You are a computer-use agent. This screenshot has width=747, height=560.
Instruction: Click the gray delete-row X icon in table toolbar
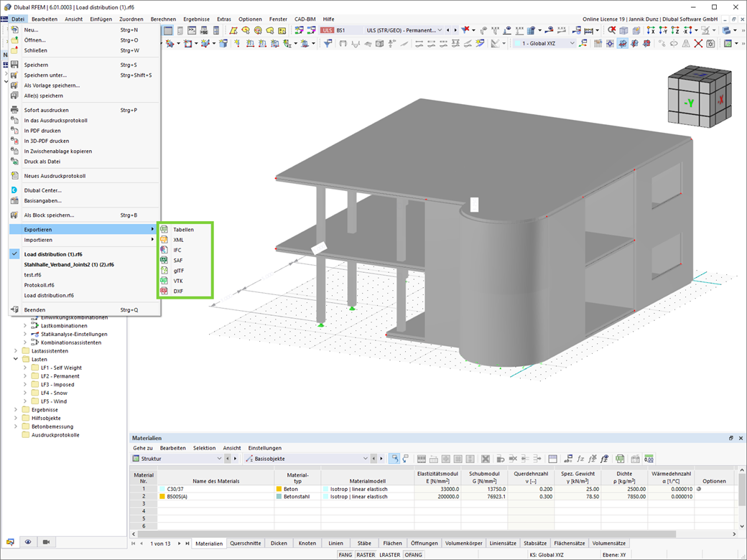(x=485, y=459)
